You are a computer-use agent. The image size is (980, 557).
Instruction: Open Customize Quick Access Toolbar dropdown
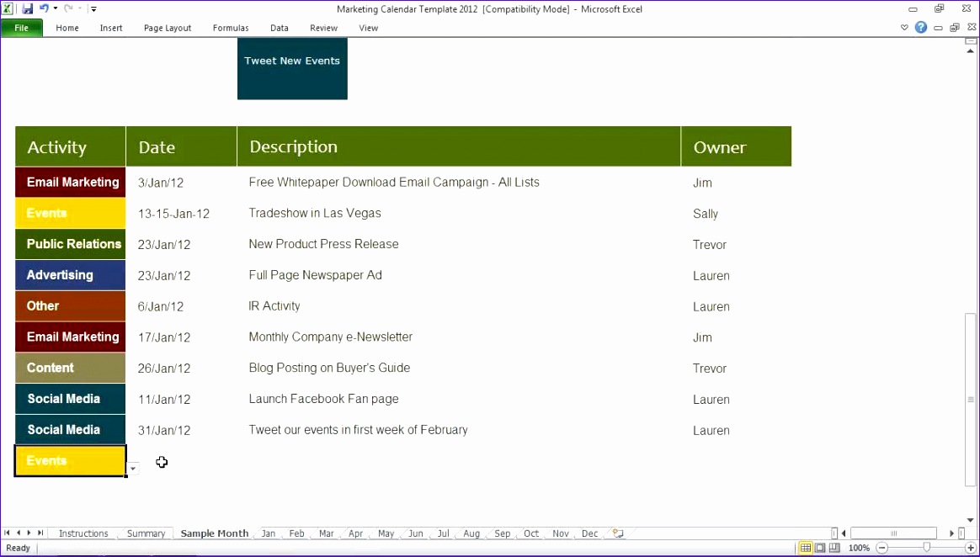click(x=93, y=9)
